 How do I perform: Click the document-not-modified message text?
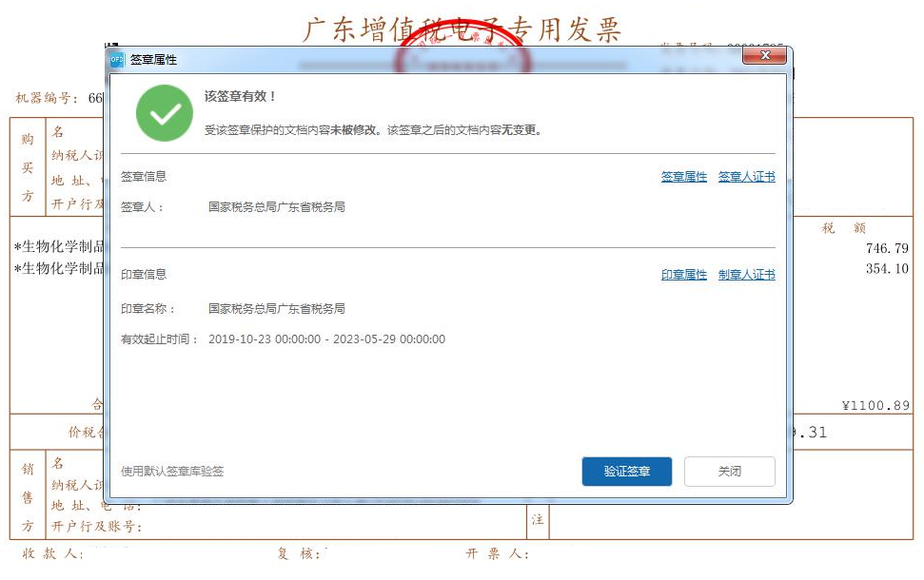pos(373,130)
